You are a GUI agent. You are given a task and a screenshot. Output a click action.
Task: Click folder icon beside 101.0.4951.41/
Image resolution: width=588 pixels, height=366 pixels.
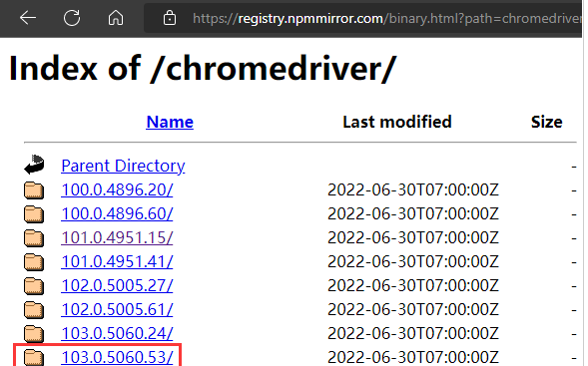pyautogui.click(x=34, y=262)
